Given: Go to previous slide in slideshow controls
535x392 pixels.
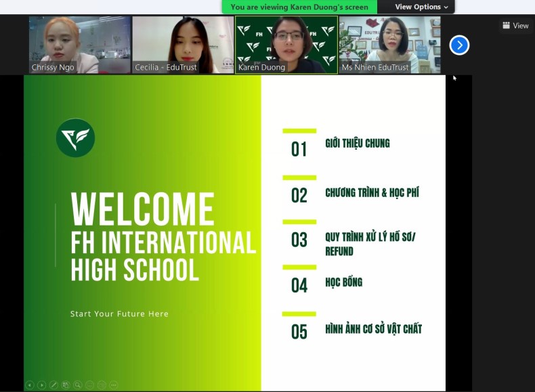Looking at the screenshot, I should pos(30,385).
